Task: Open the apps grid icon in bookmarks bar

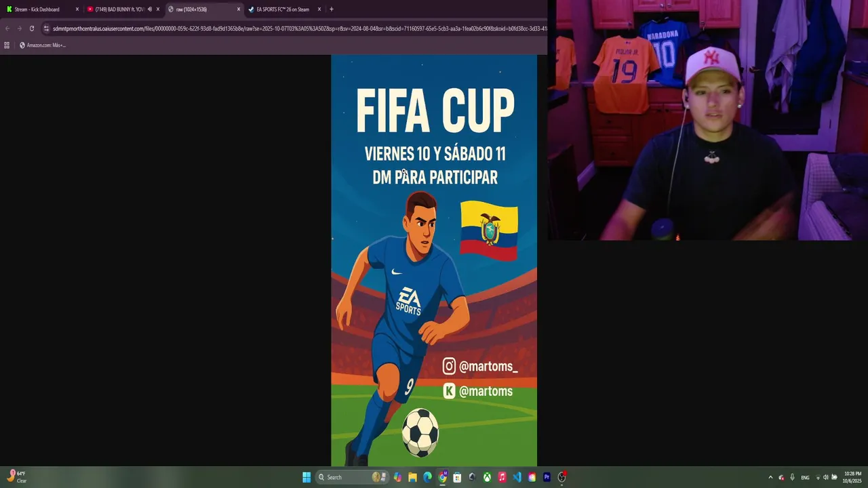Action: (7, 45)
